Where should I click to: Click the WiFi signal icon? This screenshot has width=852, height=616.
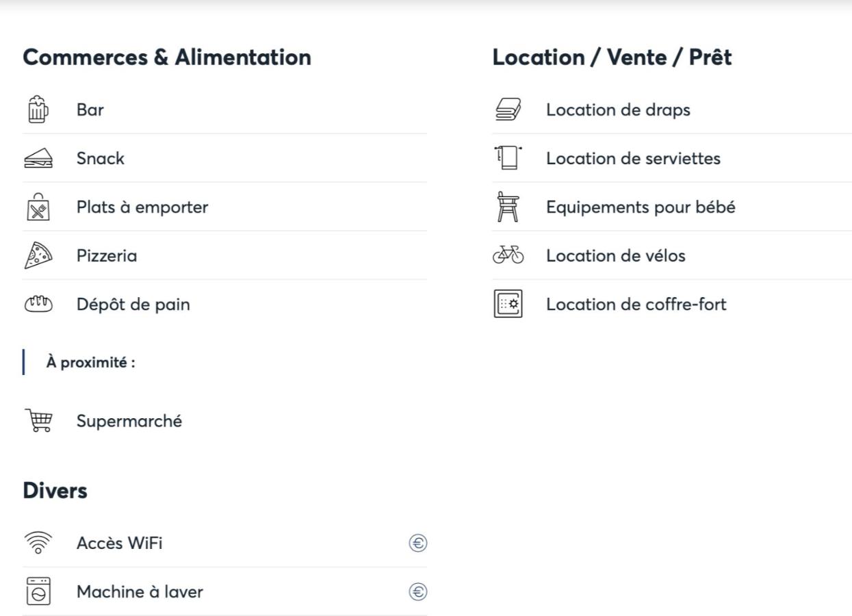(38, 543)
